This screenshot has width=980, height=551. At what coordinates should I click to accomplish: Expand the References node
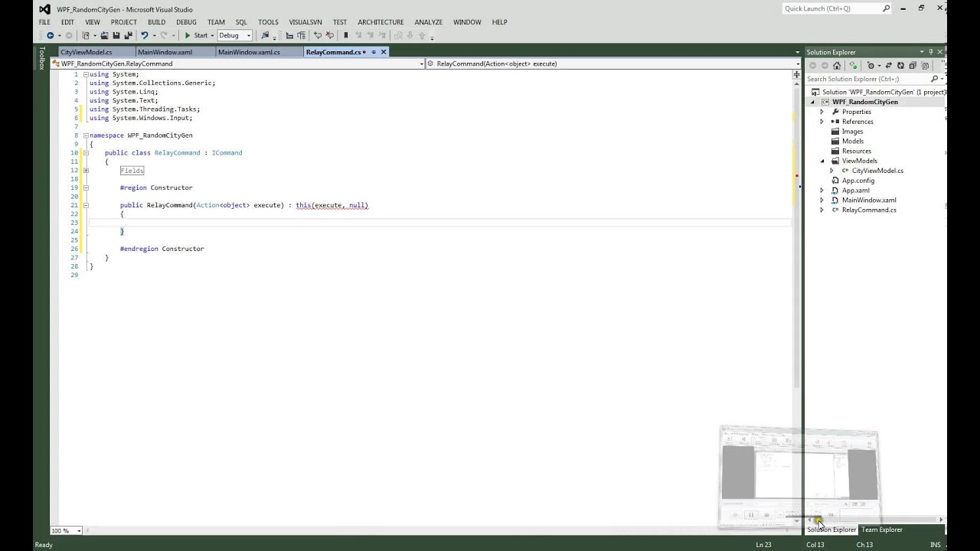click(x=822, y=122)
